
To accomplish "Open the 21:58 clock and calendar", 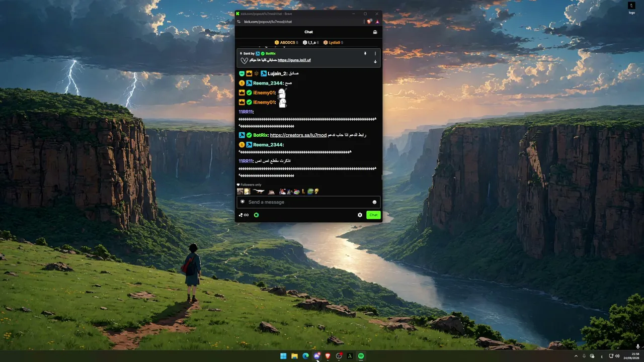I will [x=631, y=356].
